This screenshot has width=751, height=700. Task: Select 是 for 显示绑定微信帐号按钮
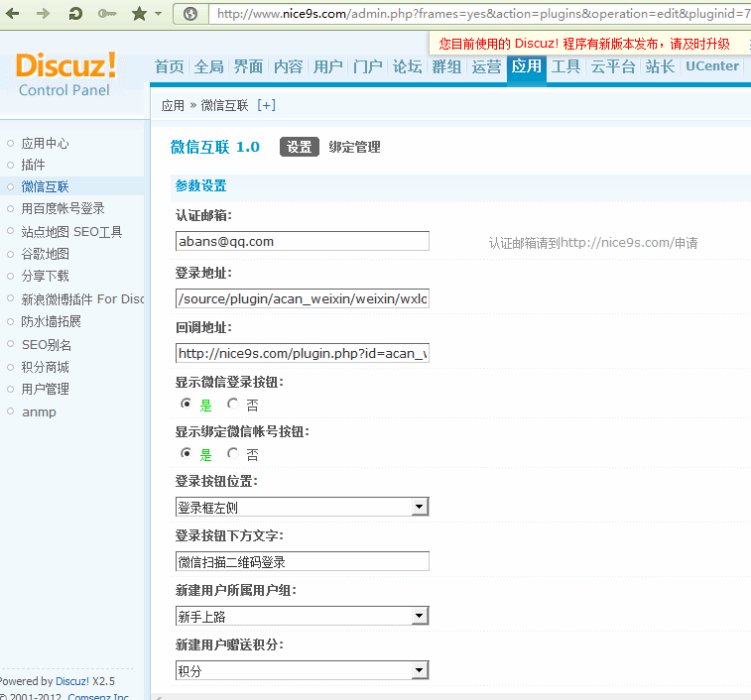186,454
